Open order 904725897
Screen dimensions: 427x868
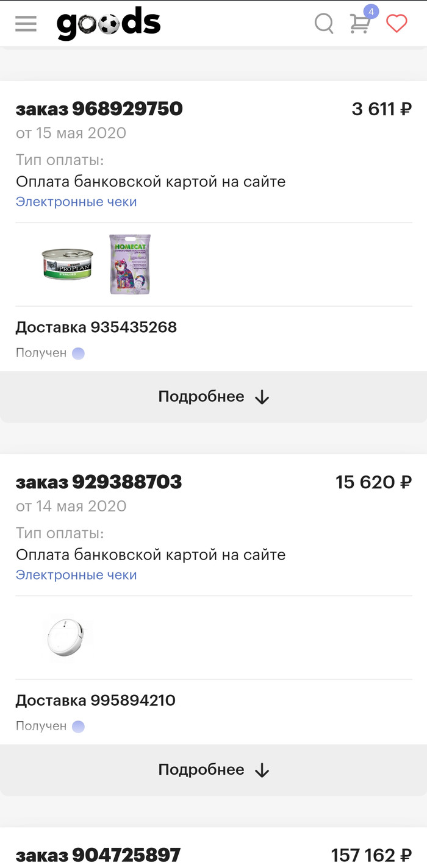(98, 855)
